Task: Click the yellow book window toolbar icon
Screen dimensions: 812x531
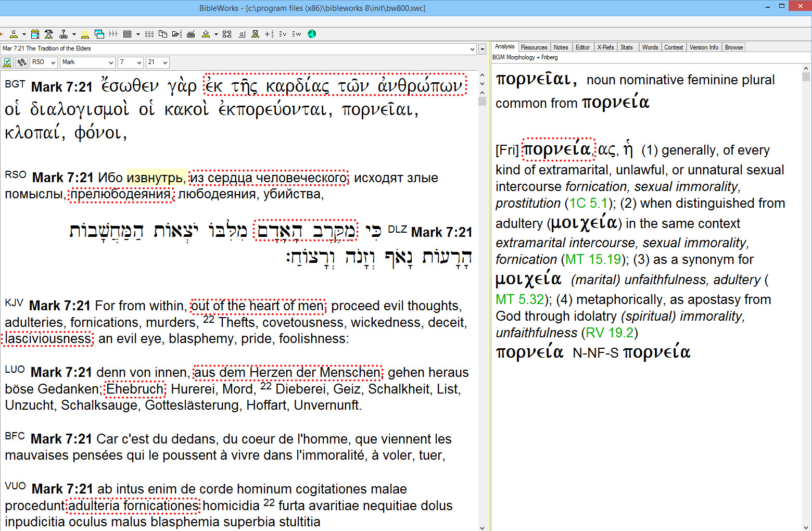Action: [x=35, y=34]
